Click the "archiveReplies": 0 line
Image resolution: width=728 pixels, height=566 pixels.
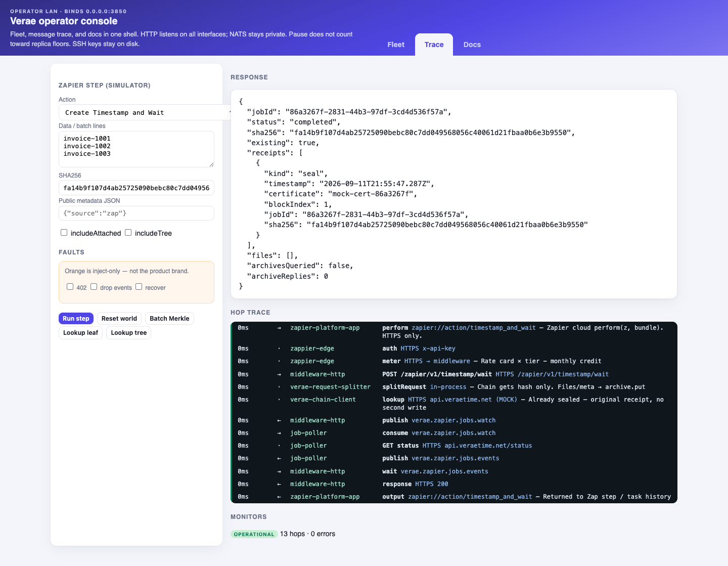point(288,276)
